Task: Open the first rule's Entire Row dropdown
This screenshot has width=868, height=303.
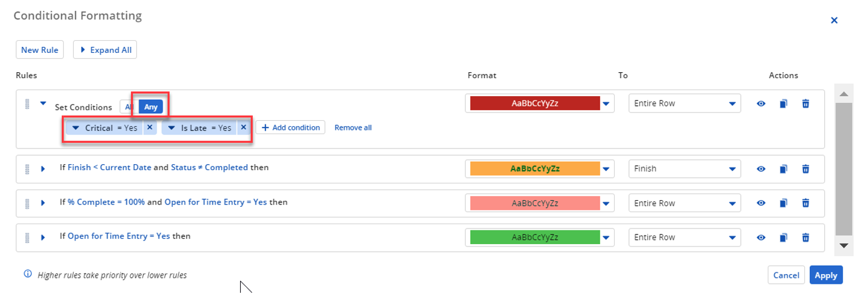Action: [685, 103]
